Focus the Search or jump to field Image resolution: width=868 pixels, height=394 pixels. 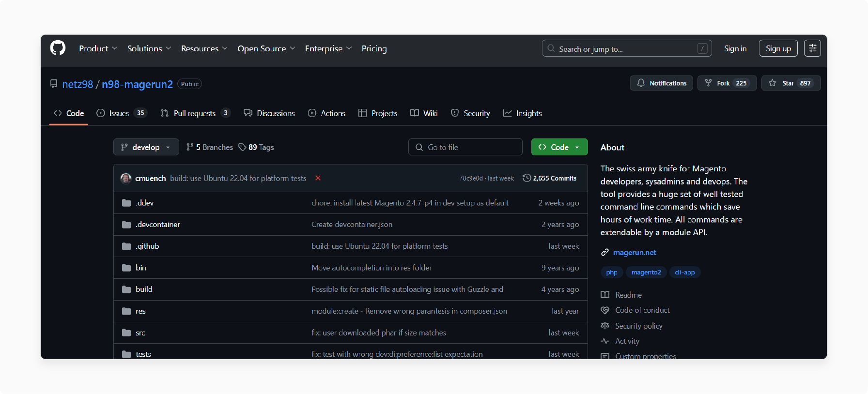click(x=627, y=48)
